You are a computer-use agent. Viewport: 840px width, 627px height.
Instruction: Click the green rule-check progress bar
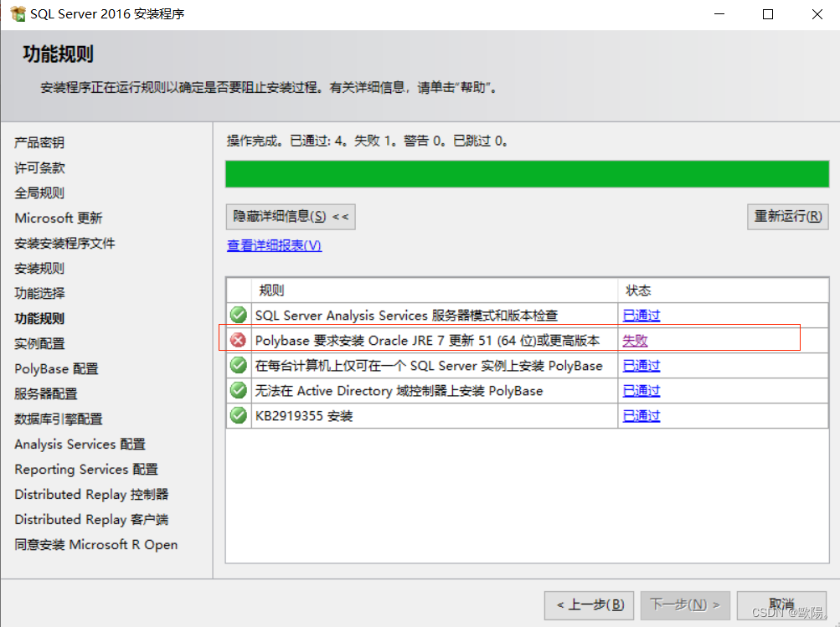coord(527,174)
